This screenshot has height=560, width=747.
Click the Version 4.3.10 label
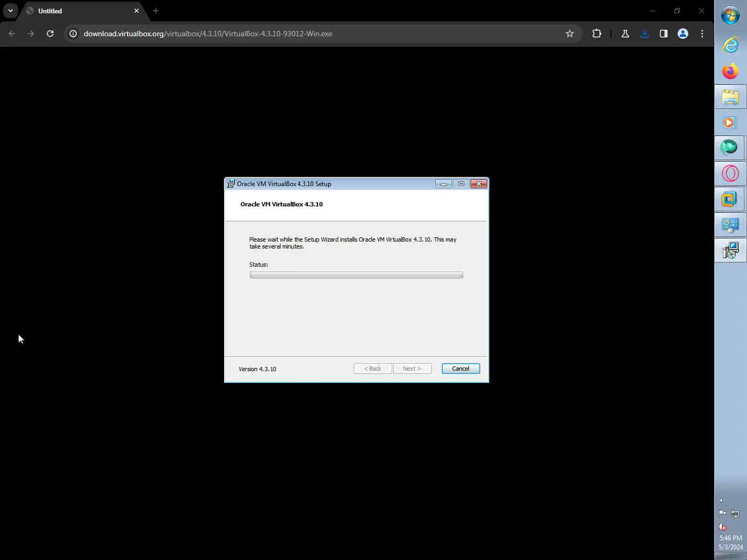pos(257,369)
